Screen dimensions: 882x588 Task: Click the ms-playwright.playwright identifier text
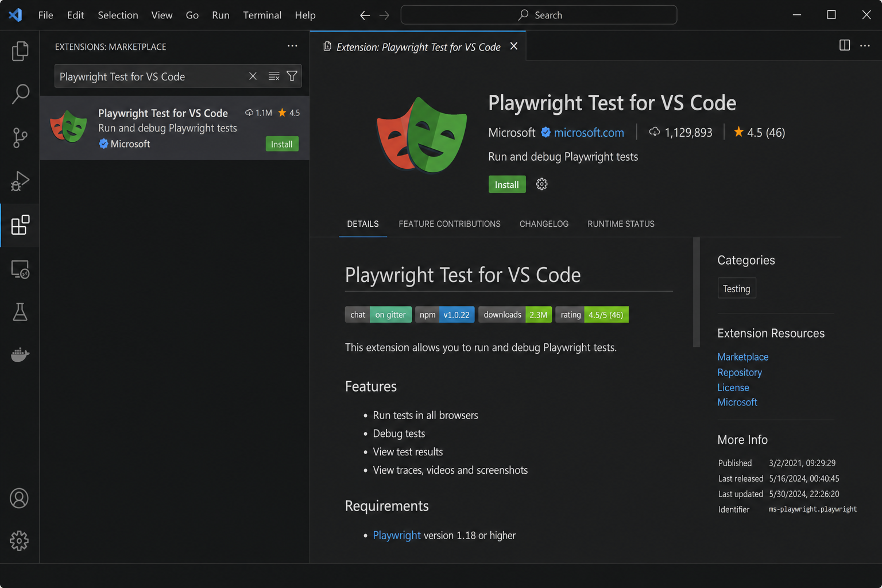pyautogui.click(x=813, y=509)
